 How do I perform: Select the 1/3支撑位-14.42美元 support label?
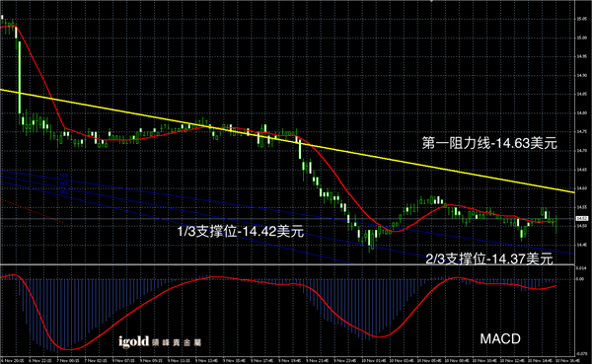pos(241,231)
